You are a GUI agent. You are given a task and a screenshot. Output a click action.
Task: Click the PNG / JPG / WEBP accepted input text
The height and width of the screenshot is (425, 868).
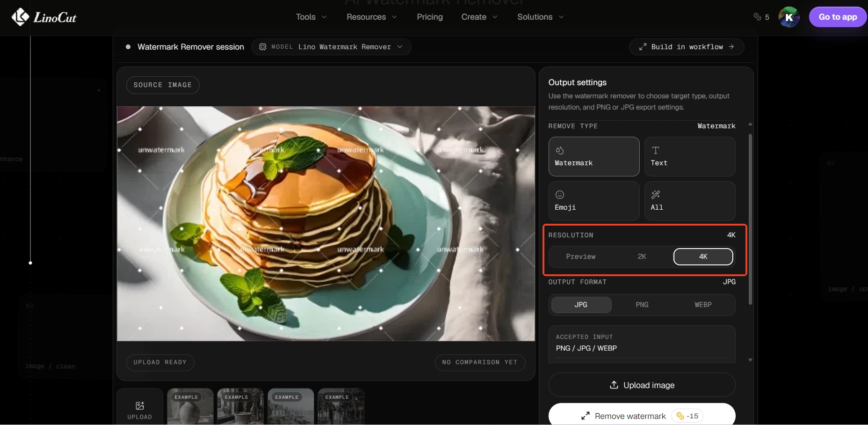pos(586,348)
